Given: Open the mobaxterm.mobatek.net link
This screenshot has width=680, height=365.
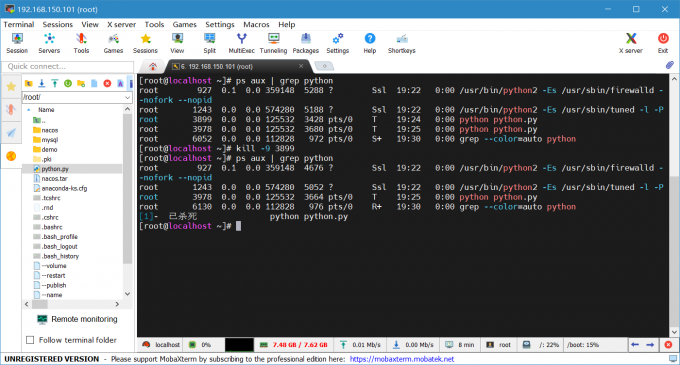Looking at the screenshot, I should [402, 359].
